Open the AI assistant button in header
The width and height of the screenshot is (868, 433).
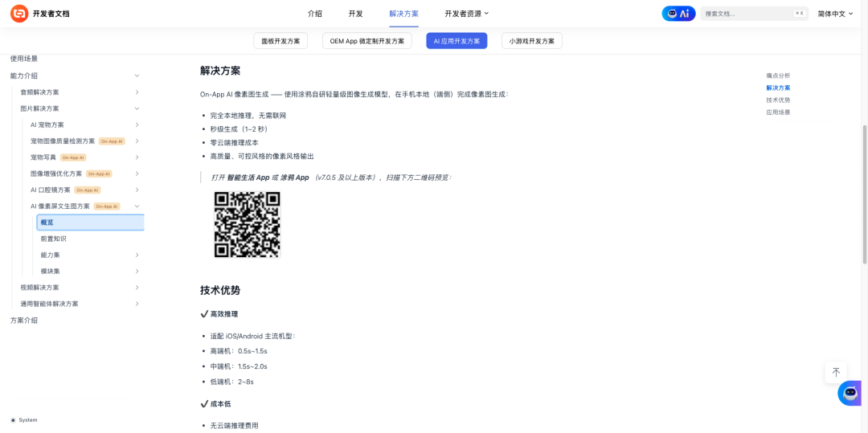[678, 14]
